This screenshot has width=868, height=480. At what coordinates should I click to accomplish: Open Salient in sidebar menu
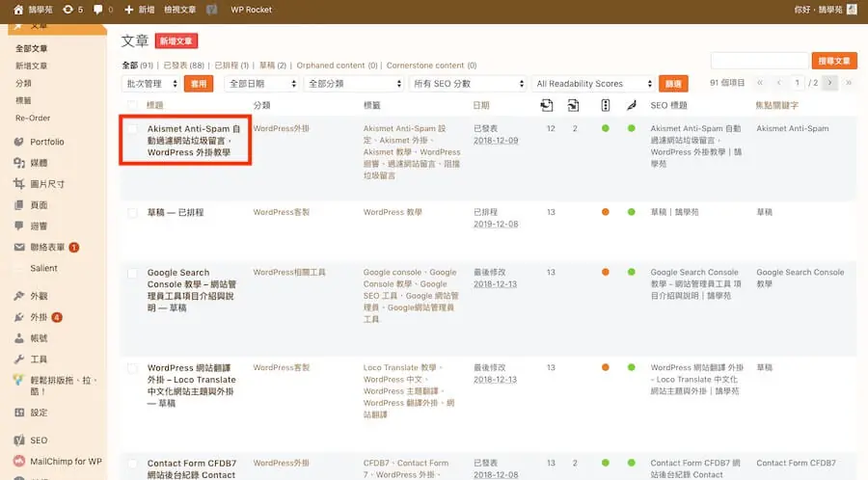pyautogui.click(x=43, y=268)
